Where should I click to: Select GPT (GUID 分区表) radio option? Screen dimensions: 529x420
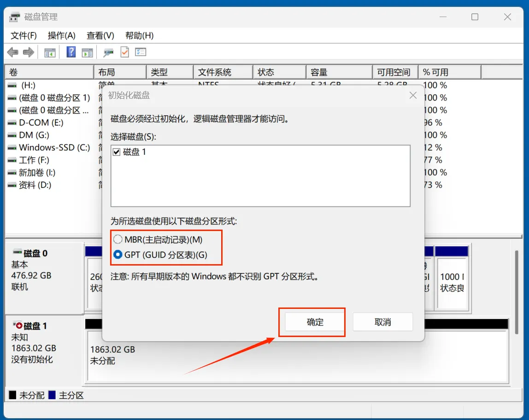[x=118, y=254]
